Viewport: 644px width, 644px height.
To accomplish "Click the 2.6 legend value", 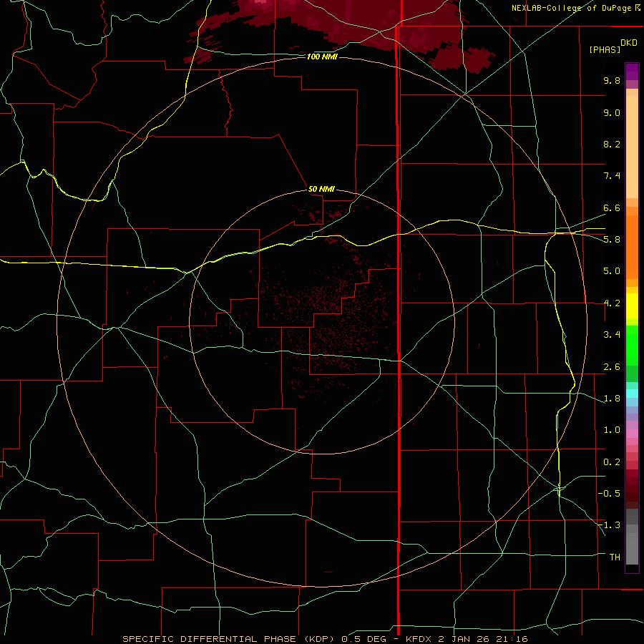I will [612, 367].
